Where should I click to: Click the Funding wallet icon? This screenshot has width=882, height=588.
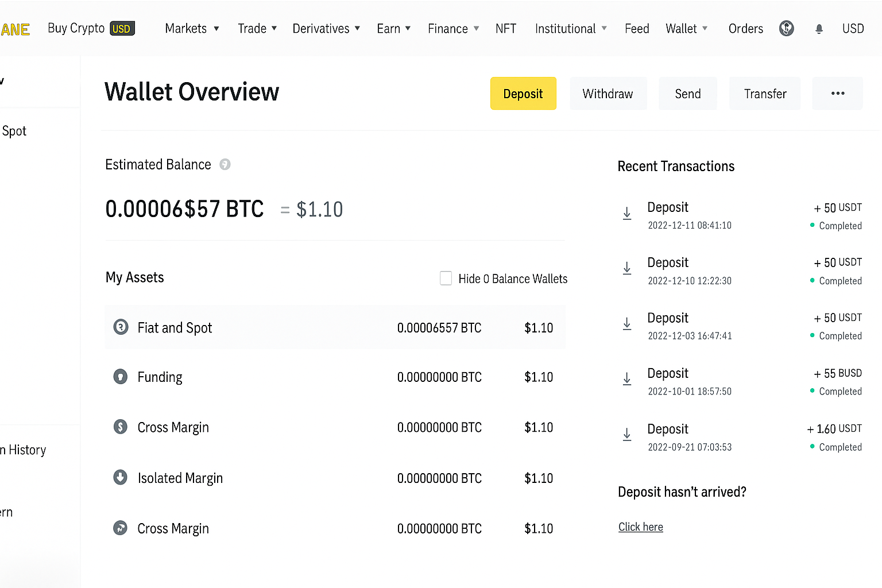tap(121, 377)
